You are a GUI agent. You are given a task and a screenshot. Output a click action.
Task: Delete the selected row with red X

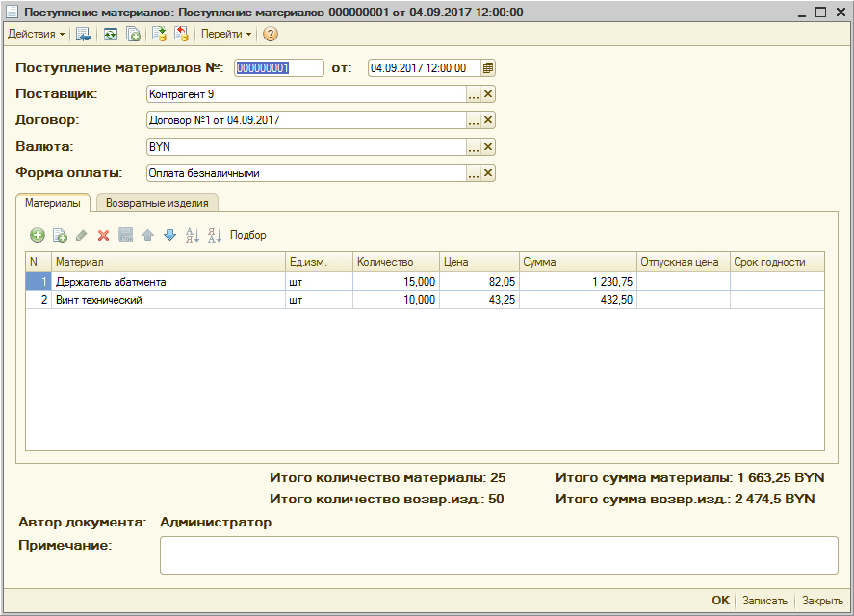point(103,235)
